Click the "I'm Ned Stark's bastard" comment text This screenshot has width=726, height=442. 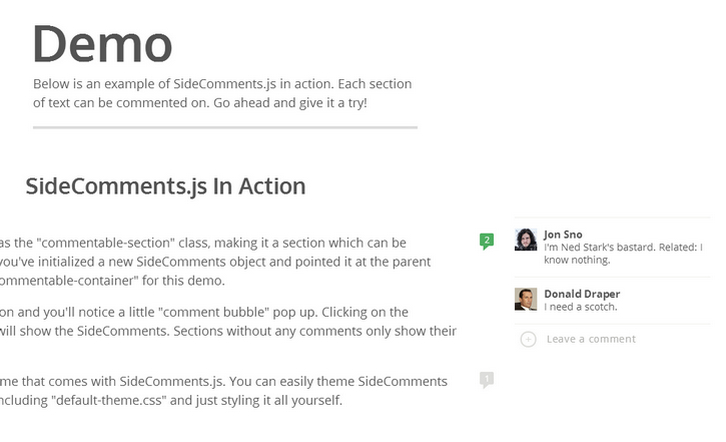[x=600, y=247]
